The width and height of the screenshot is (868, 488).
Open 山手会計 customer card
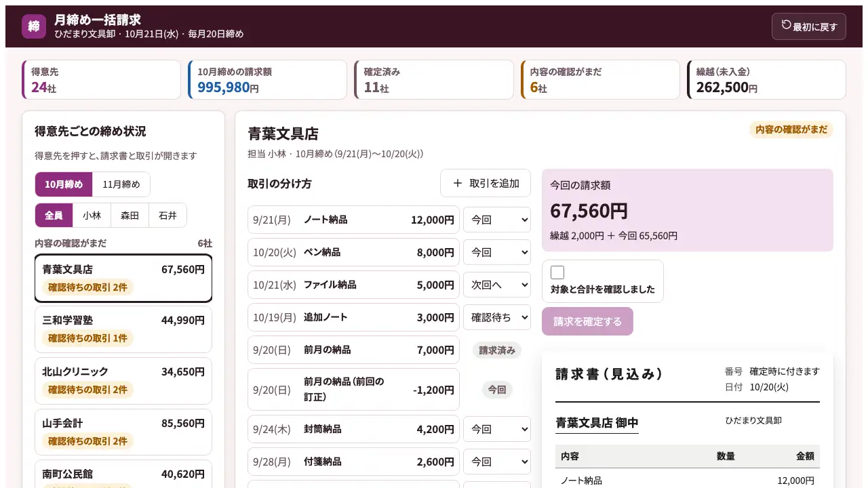123,432
